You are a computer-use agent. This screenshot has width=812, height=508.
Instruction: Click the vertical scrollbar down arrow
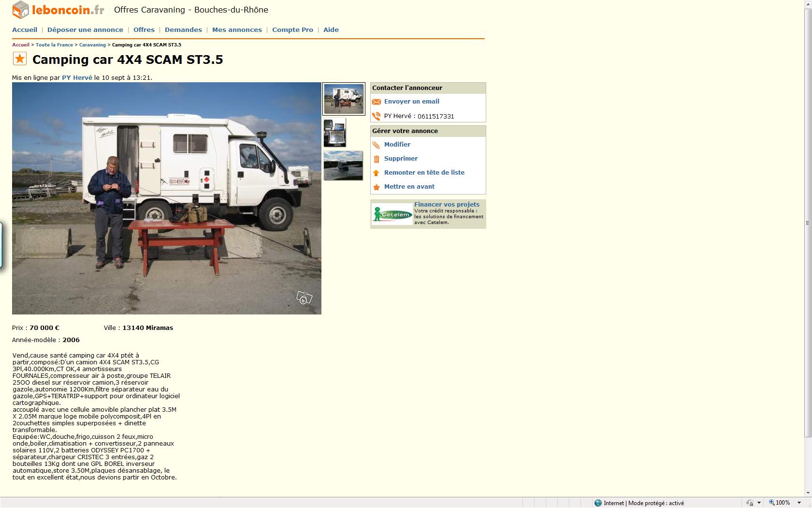click(808, 493)
